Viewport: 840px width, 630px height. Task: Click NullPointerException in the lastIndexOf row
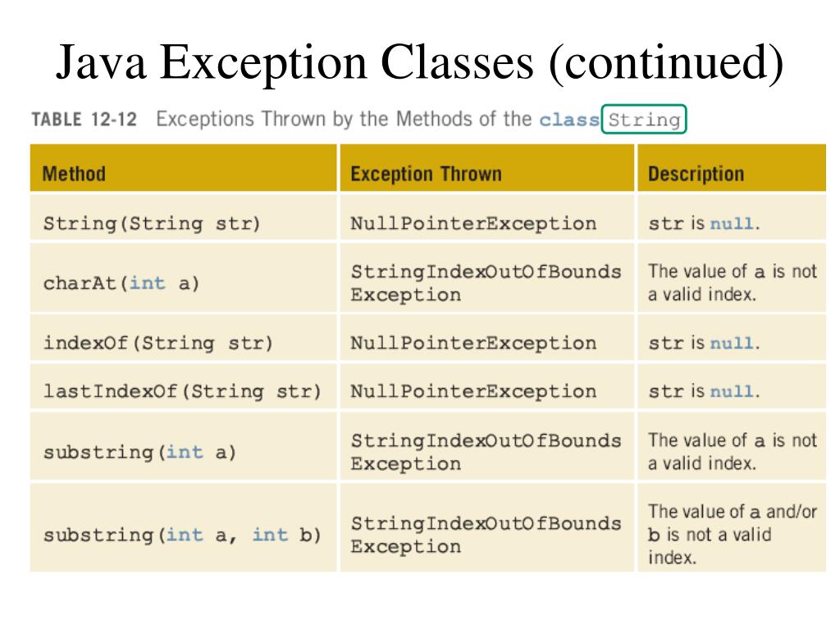click(x=473, y=391)
